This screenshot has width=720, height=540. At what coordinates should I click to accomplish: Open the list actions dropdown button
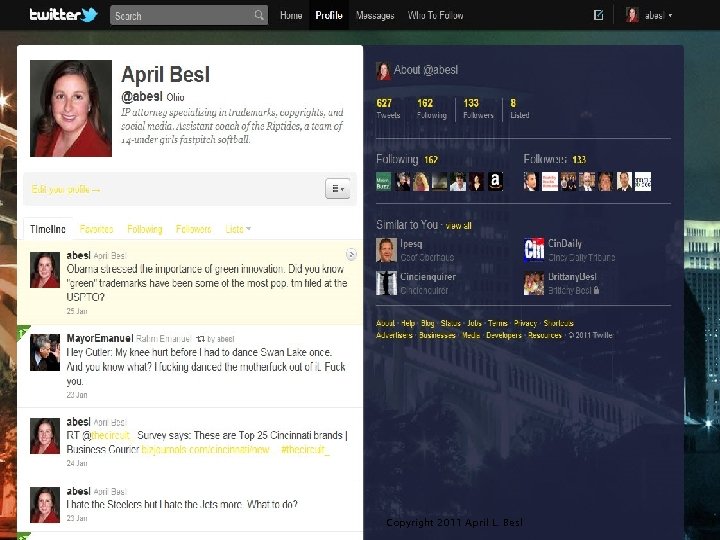coord(338,188)
